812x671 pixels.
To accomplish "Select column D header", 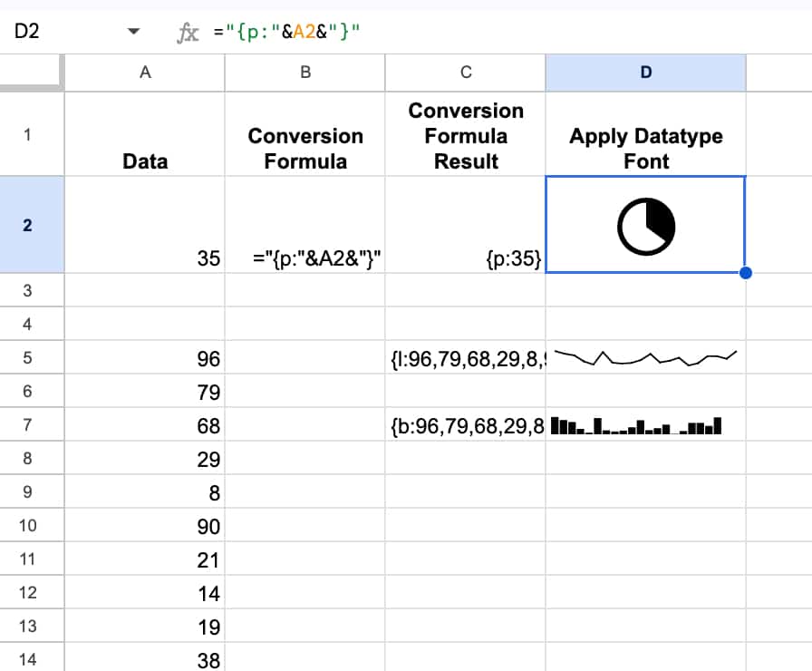I will [646, 73].
